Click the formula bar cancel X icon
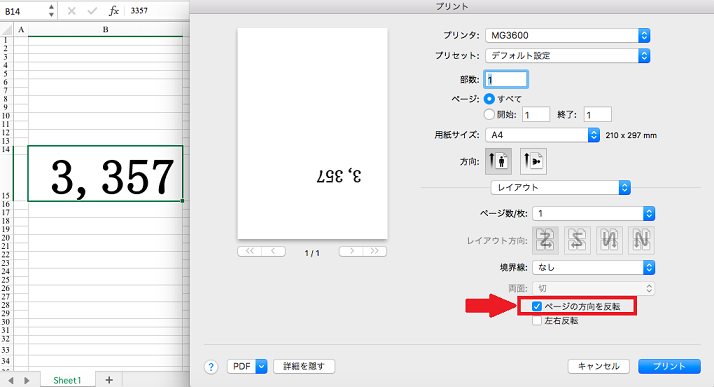714x387 pixels. [71, 11]
